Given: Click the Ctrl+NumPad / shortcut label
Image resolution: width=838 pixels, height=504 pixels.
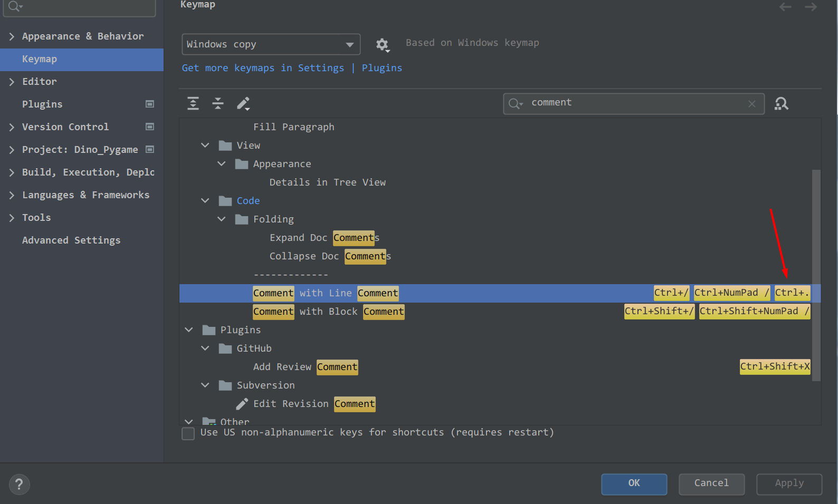Looking at the screenshot, I should click(732, 293).
